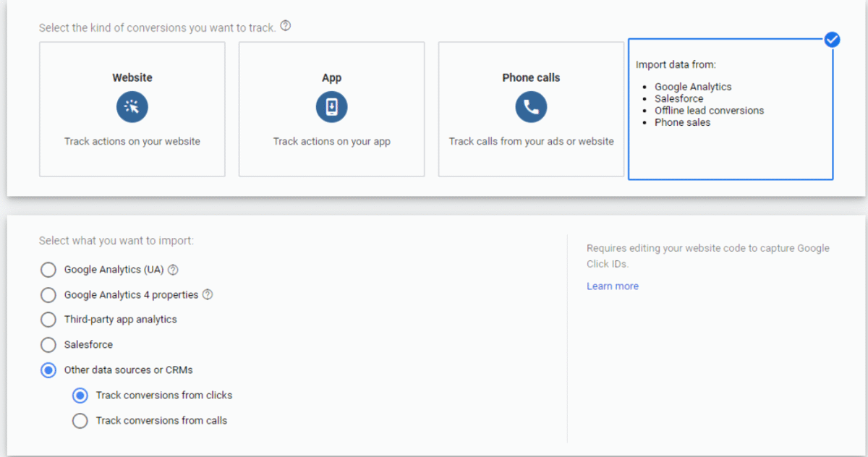Open the Learn more link
The image size is (868, 457).
pyautogui.click(x=612, y=286)
